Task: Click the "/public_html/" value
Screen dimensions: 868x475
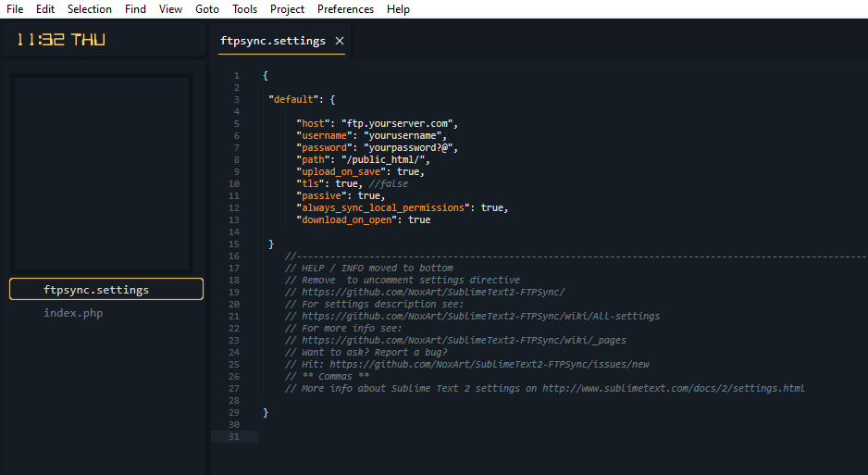Action: 383,159
